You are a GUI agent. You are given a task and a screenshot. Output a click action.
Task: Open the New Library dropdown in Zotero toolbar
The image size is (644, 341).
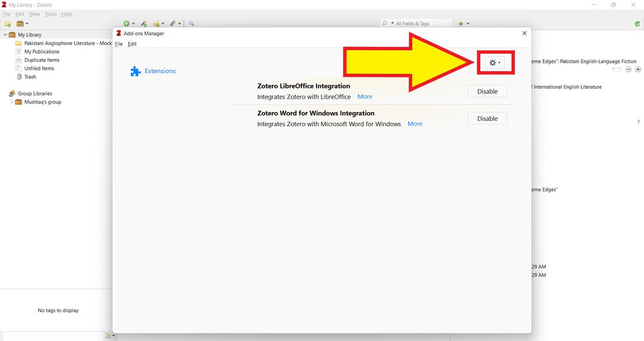[23, 24]
